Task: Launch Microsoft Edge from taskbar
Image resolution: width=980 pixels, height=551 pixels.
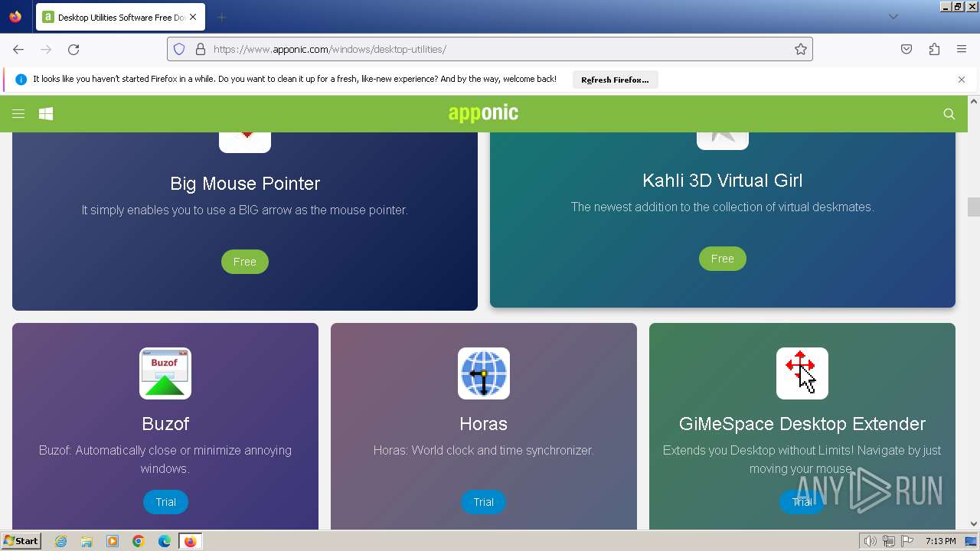Action: coord(165,541)
